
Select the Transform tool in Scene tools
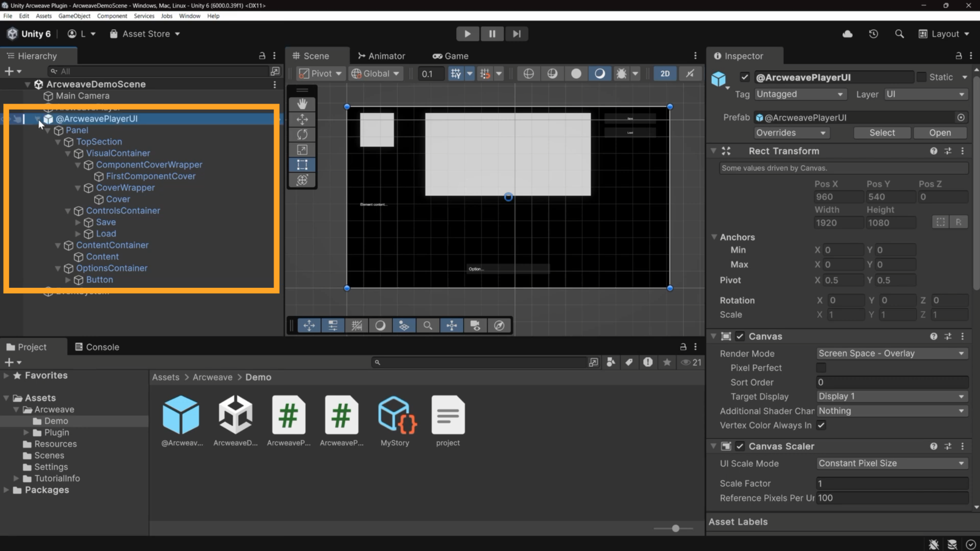click(302, 180)
